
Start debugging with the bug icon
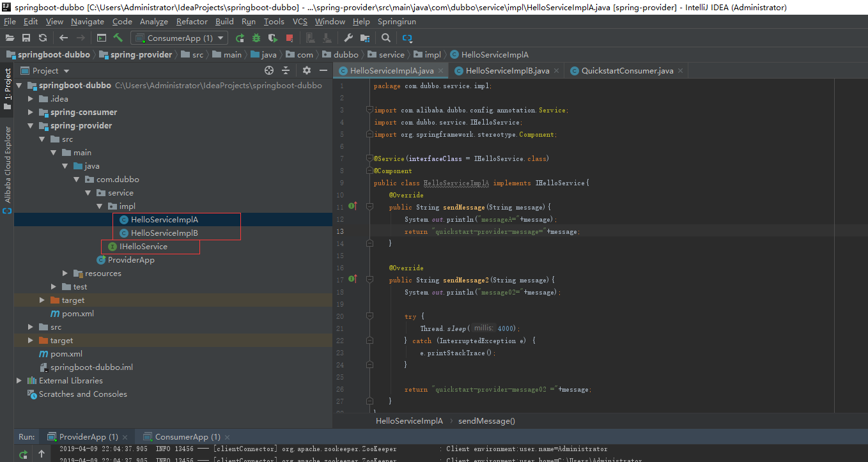(x=256, y=38)
